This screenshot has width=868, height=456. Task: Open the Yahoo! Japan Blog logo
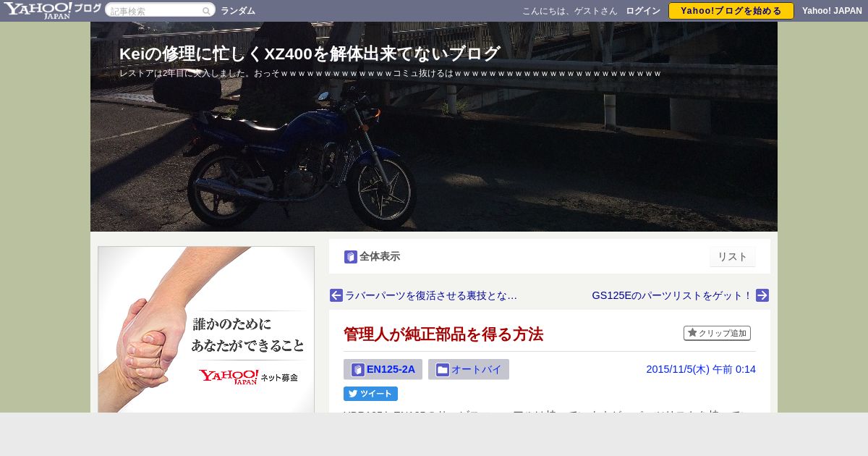[x=52, y=10]
